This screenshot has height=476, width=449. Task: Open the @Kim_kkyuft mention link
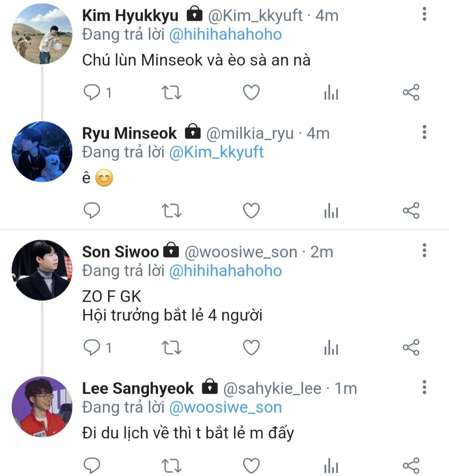pos(216,152)
